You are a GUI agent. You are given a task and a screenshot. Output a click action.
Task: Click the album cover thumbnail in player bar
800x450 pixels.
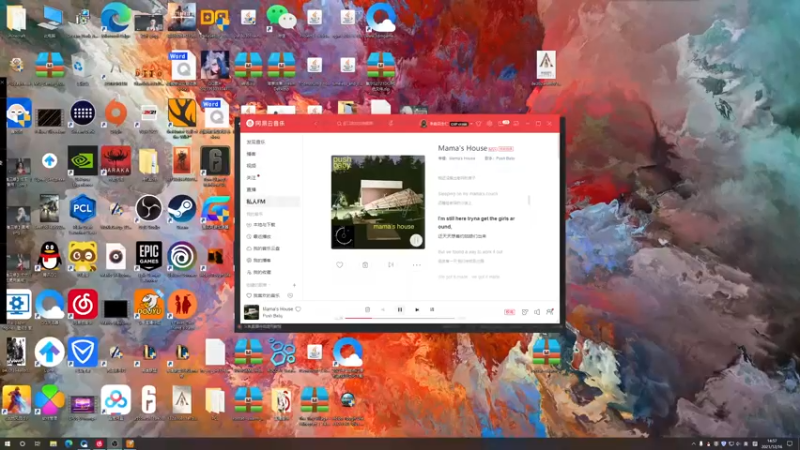click(x=251, y=312)
